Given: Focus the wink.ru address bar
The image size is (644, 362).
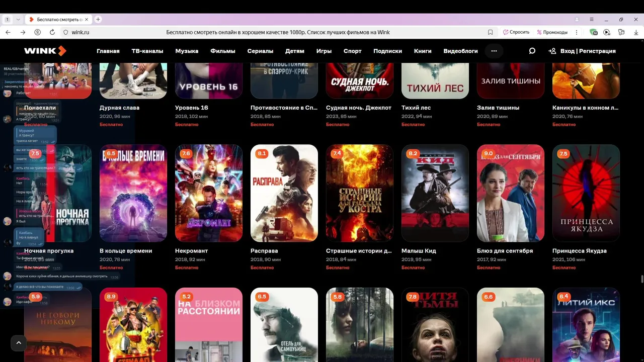Looking at the screenshot, I should pyautogui.click(x=278, y=32).
